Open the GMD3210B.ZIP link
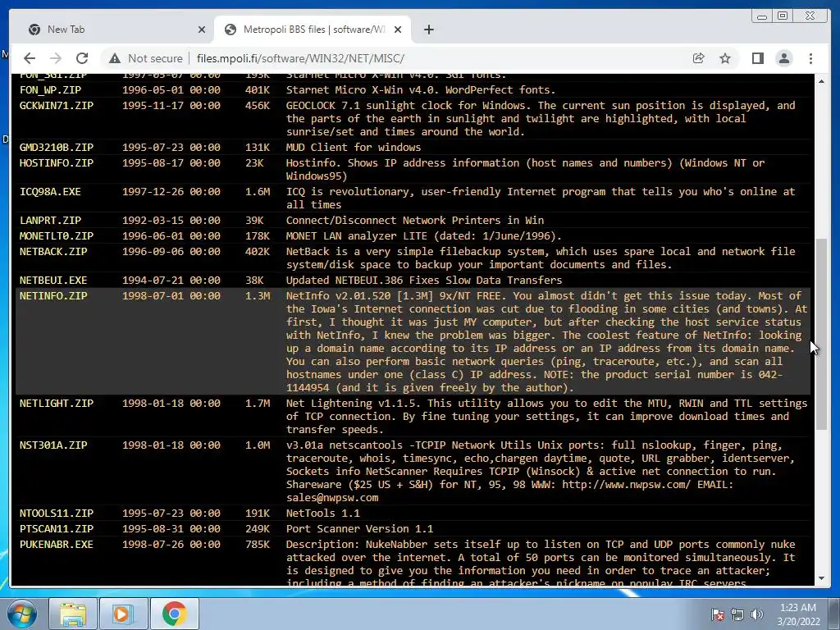The height and width of the screenshot is (630, 840). [57, 148]
